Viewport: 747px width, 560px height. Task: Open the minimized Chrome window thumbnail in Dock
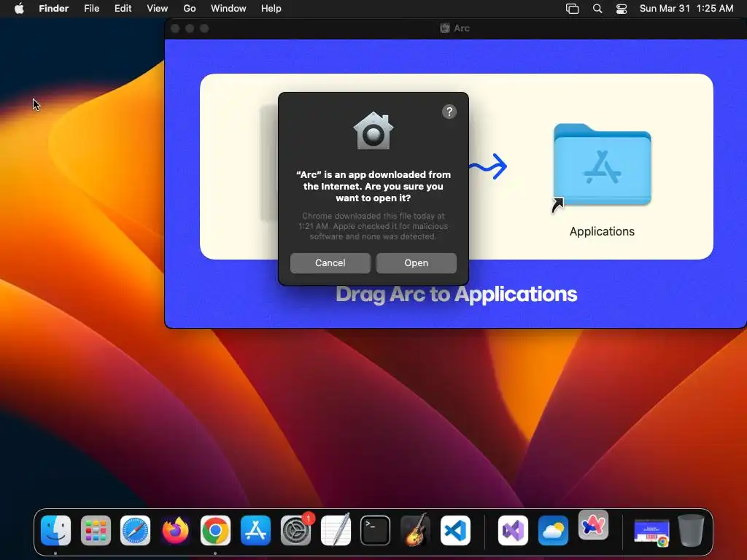click(x=651, y=532)
